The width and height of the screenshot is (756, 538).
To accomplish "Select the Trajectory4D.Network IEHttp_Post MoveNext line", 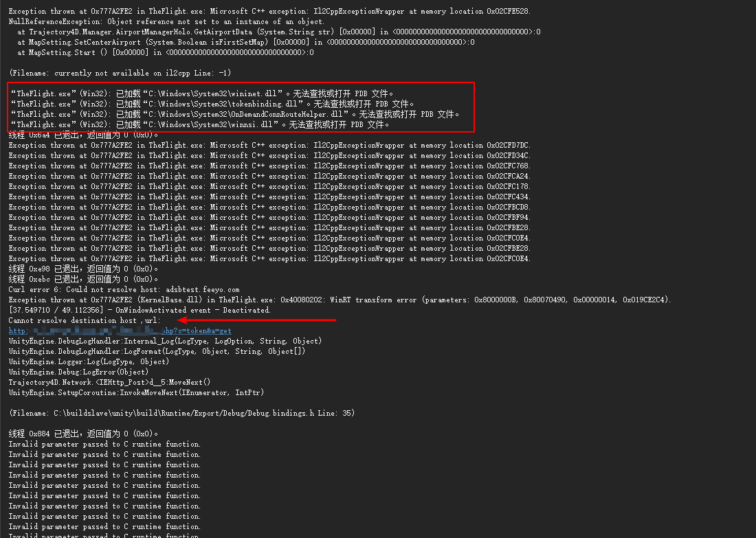I will [x=109, y=382].
